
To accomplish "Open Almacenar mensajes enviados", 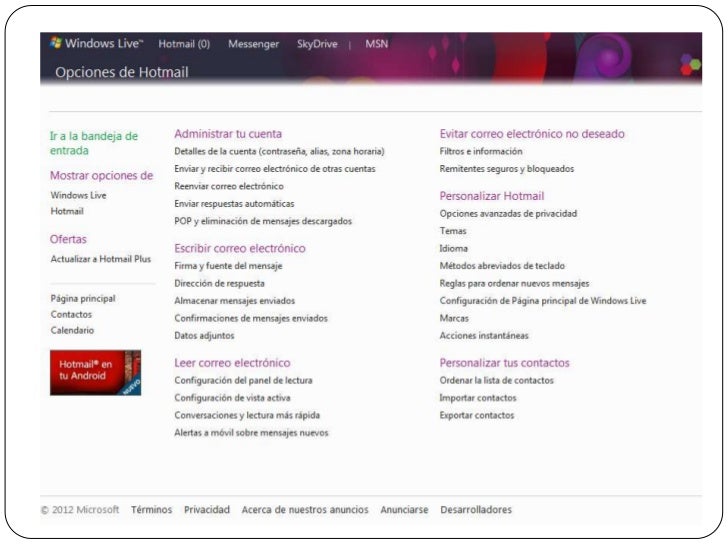I will (234, 301).
